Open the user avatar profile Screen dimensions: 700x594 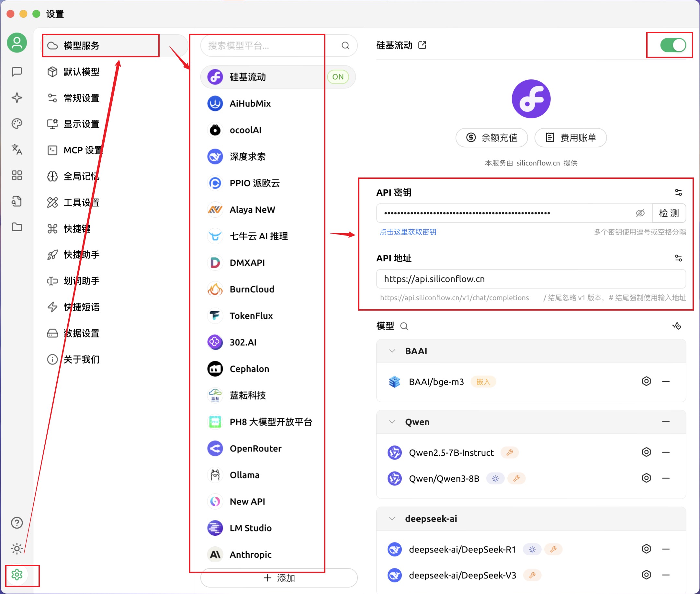17,43
